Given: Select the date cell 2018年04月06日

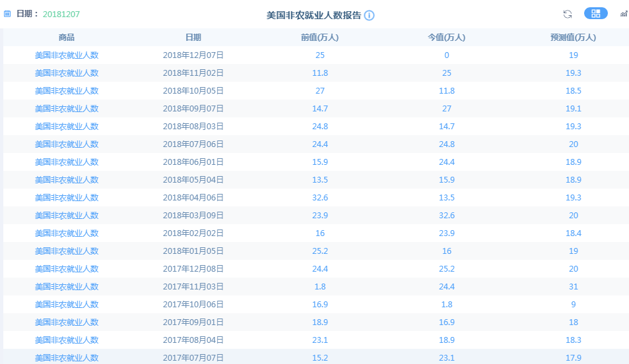Looking at the screenshot, I should click(x=193, y=198).
